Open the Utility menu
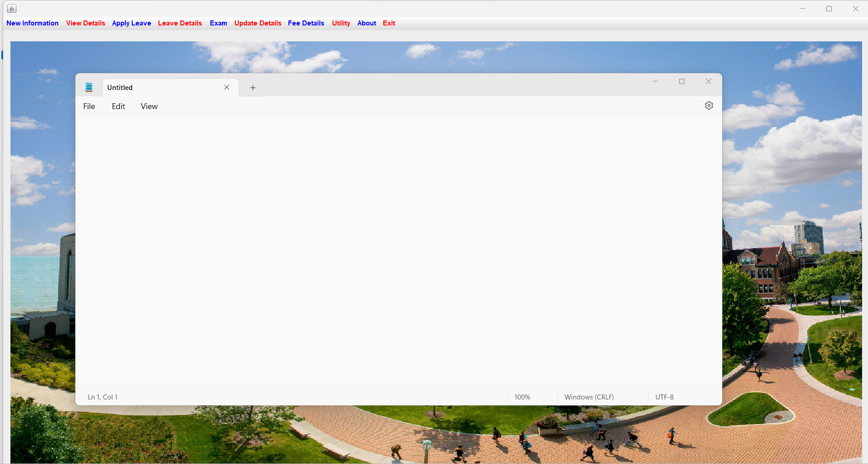868x464 pixels. point(340,23)
